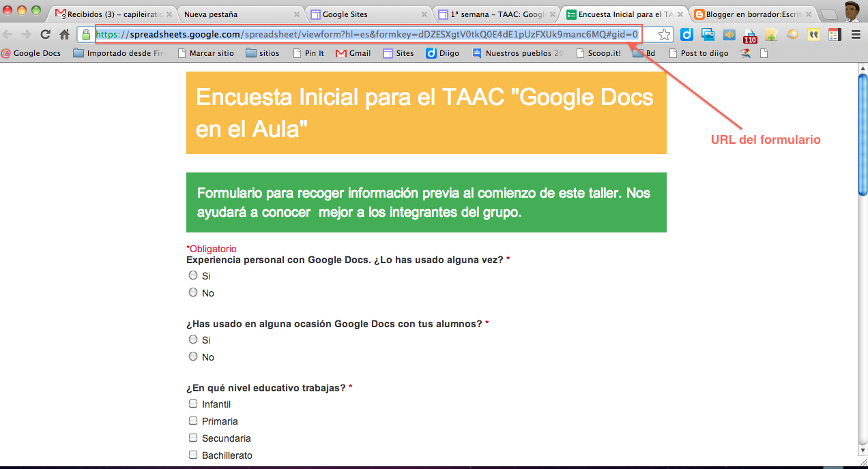Viewport: 868px width, 469px height.
Task: Click the browser Back arrow
Action: pyautogui.click(x=9, y=34)
